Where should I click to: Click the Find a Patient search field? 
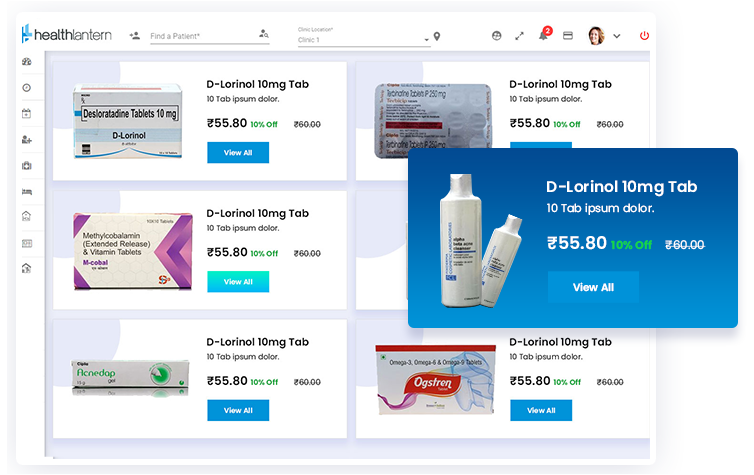(x=202, y=36)
